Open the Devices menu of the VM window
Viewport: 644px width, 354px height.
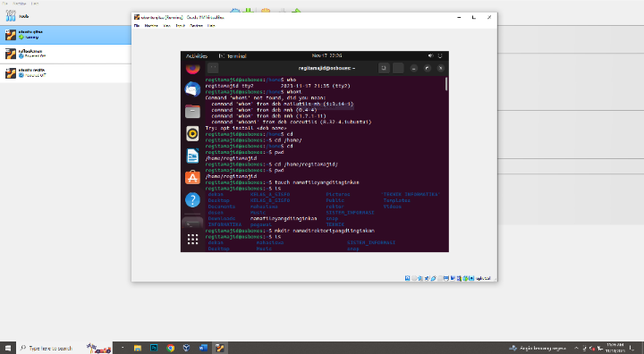[x=196, y=25]
